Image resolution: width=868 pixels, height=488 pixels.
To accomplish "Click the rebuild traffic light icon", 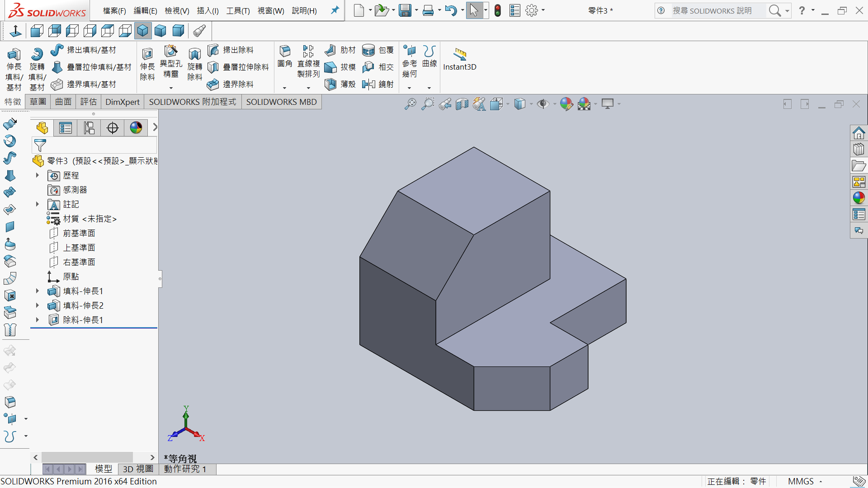I will [498, 10].
